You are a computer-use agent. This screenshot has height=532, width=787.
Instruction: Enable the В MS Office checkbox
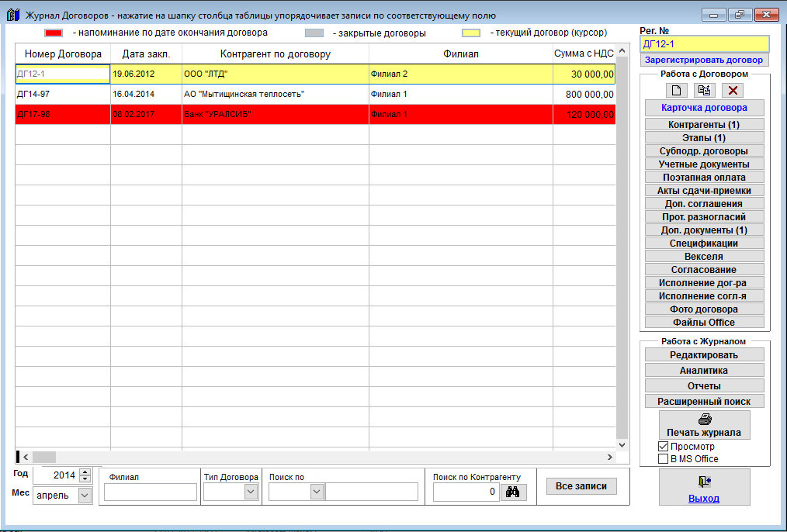click(663, 459)
